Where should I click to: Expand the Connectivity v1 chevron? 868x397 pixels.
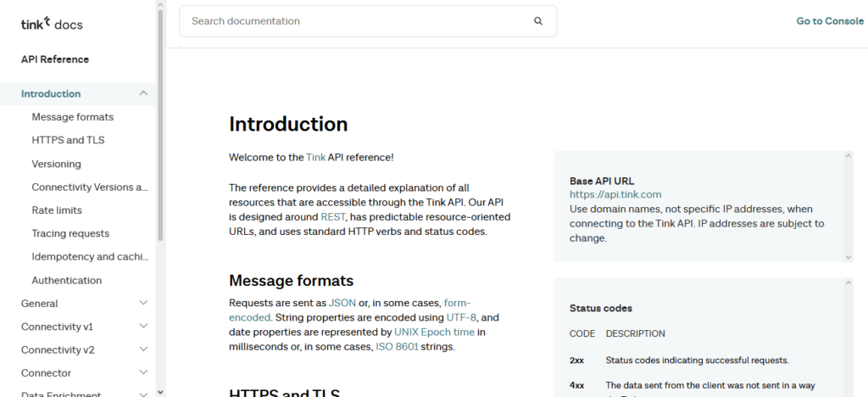143,326
